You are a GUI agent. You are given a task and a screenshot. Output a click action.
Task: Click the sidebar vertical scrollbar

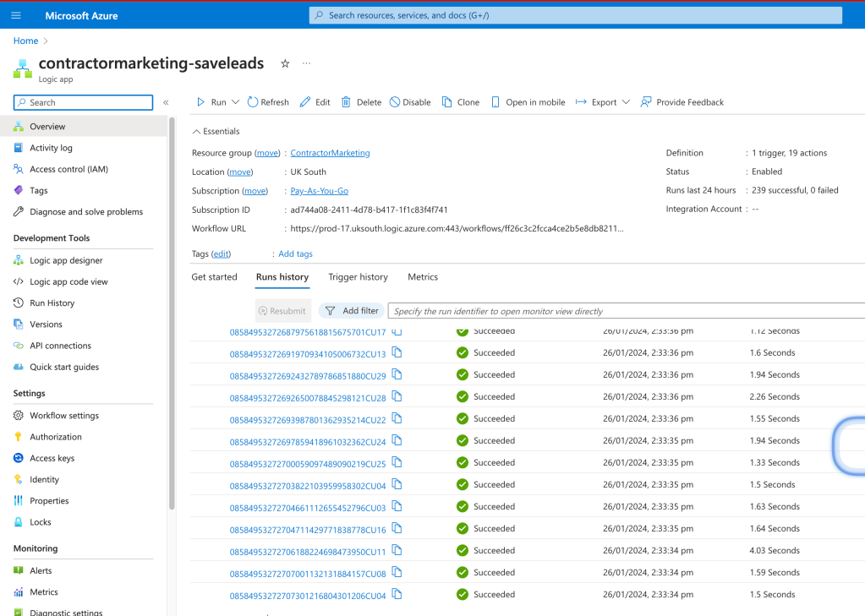pos(172,313)
